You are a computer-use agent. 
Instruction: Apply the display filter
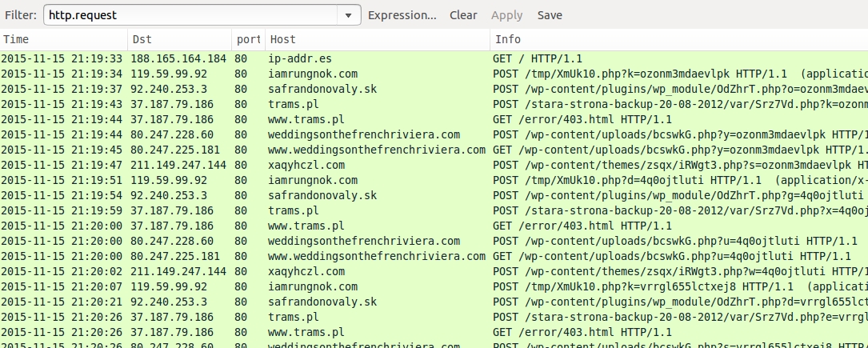coord(506,15)
